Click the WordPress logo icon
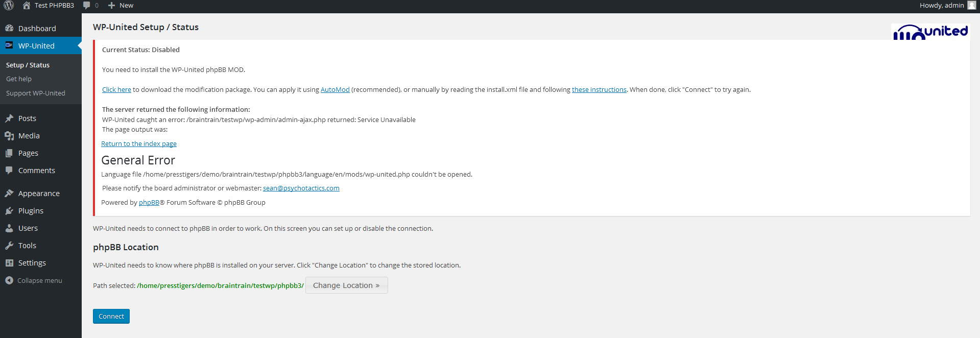 (x=9, y=6)
